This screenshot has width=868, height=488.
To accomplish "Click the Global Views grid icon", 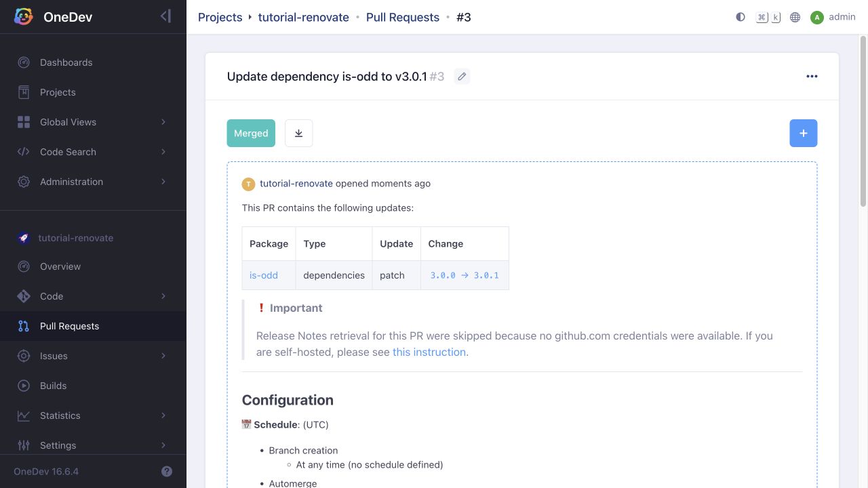I will (x=24, y=122).
